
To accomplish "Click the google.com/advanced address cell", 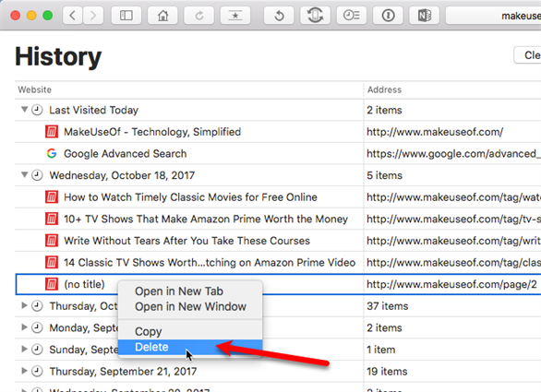I will pos(452,153).
